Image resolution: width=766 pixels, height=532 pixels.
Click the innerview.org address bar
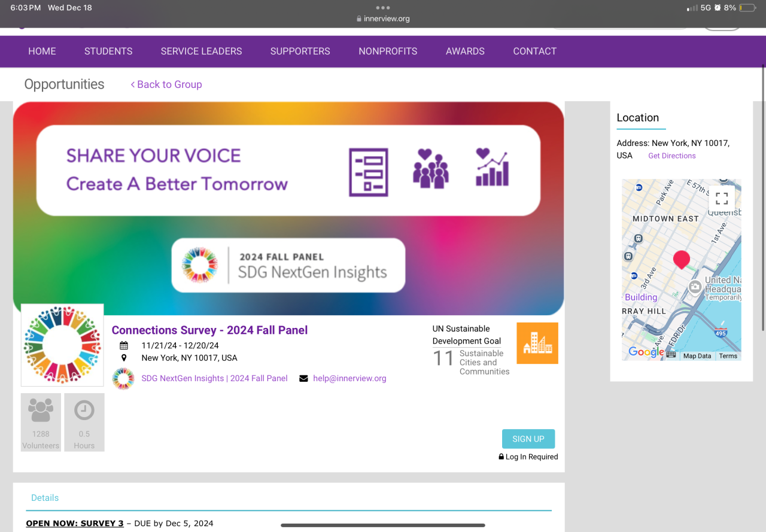pos(383,19)
